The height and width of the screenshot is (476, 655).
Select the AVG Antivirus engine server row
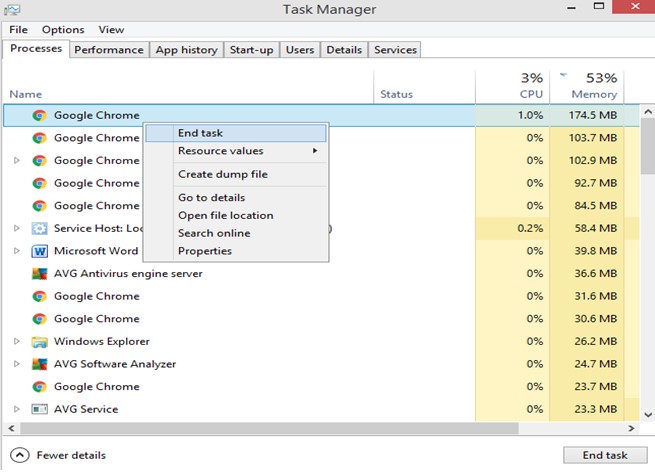pyautogui.click(x=321, y=274)
